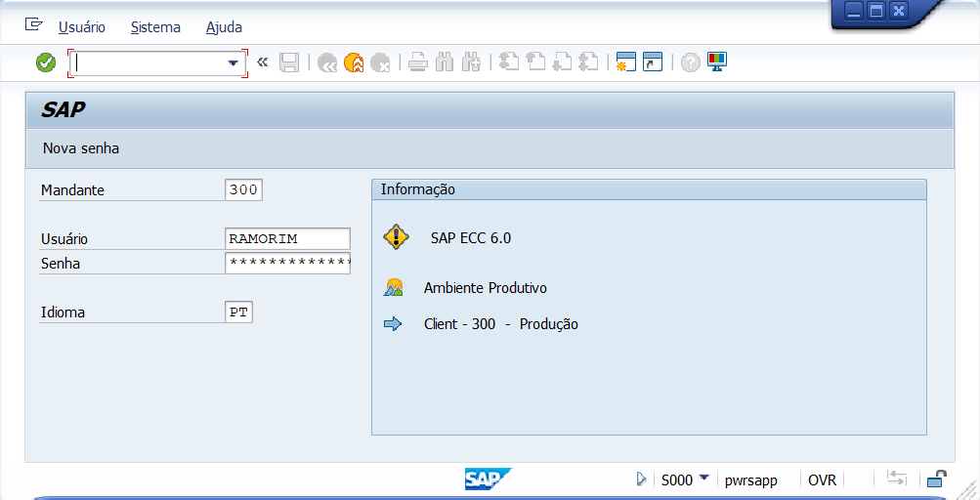Image resolution: width=980 pixels, height=500 pixels.
Task: Click the SAP logo in status bar
Action: coord(489,479)
